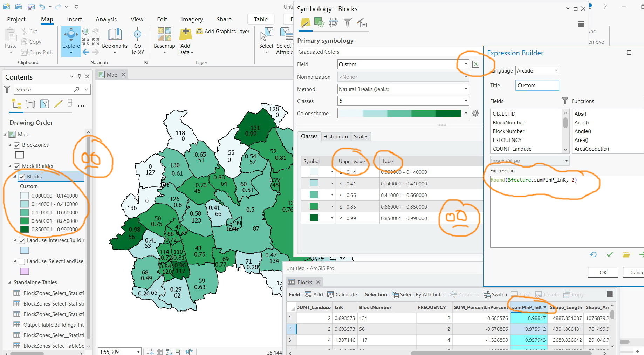Select the Explore tool on the ribbon
This screenshot has height=355, width=644.
click(71, 39)
